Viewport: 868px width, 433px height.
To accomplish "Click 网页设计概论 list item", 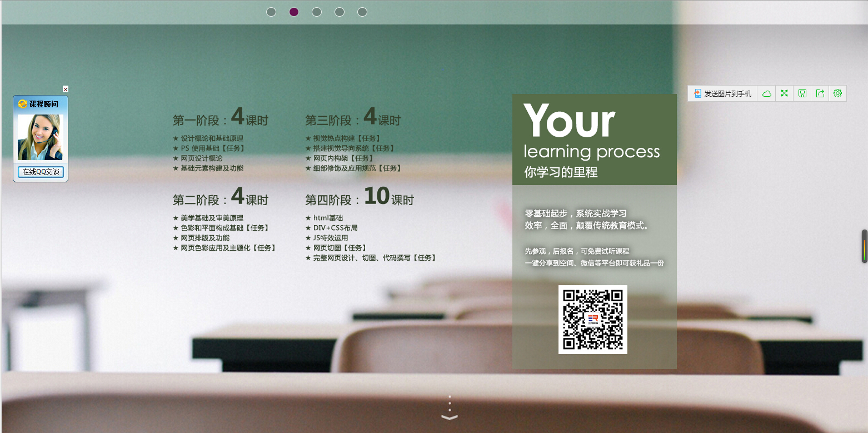I will [x=198, y=158].
